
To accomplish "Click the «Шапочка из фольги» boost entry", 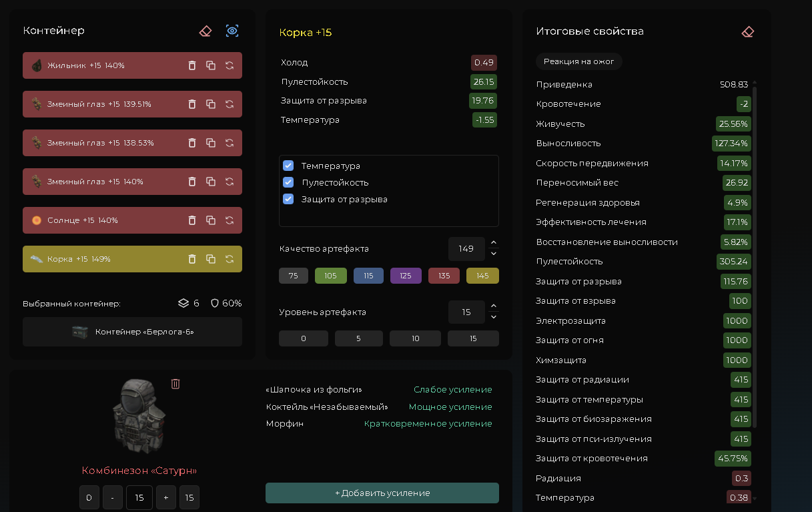I will point(379,390).
